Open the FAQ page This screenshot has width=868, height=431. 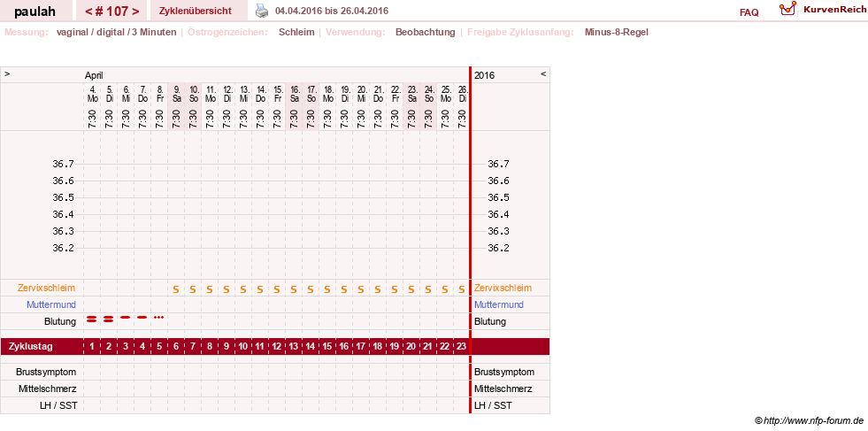[749, 12]
